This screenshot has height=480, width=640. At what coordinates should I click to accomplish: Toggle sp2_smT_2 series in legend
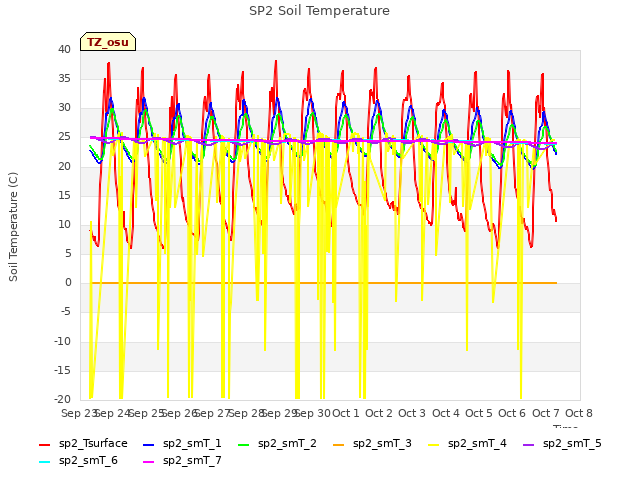tap(277, 443)
